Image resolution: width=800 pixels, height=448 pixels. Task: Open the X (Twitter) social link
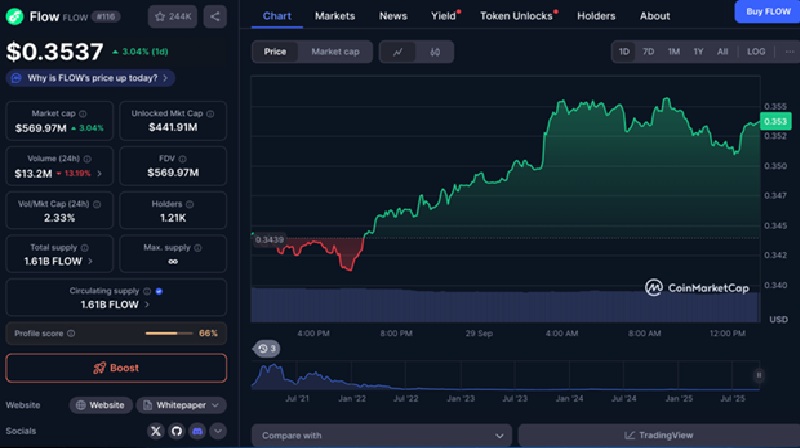click(155, 431)
